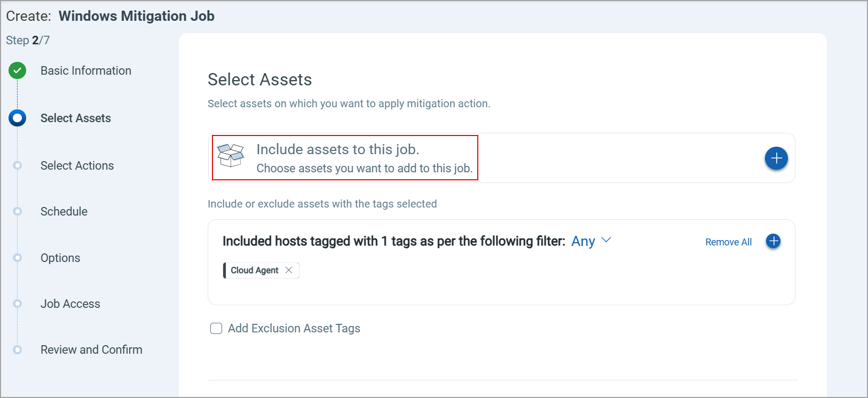The height and width of the screenshot is (398, 868).
Task: Select the Cloud Agent tag chip
Action: (x=254, y=270)
